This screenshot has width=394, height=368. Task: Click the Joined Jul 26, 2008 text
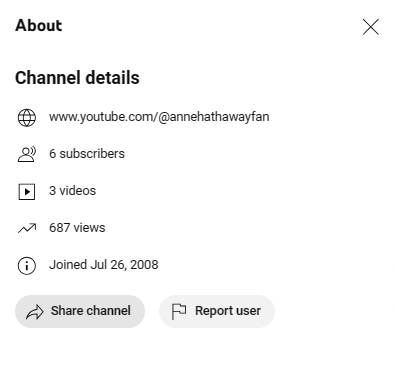coord(104,265)
